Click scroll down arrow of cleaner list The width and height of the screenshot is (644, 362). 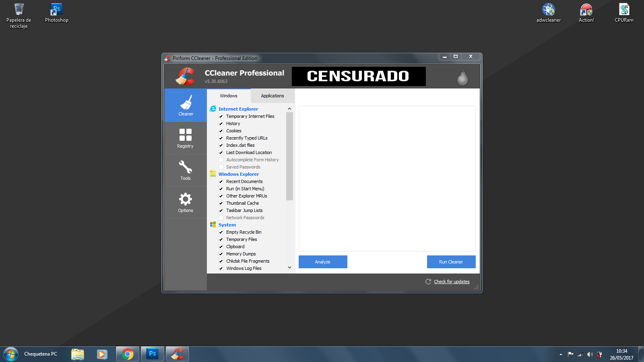tap(289, 267)
